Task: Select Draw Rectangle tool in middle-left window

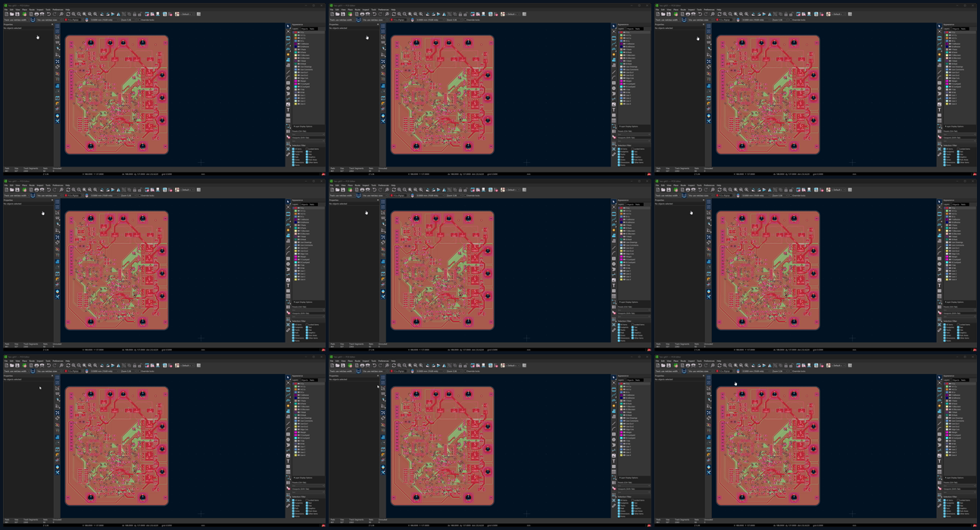Action: [x=289, y=259]
